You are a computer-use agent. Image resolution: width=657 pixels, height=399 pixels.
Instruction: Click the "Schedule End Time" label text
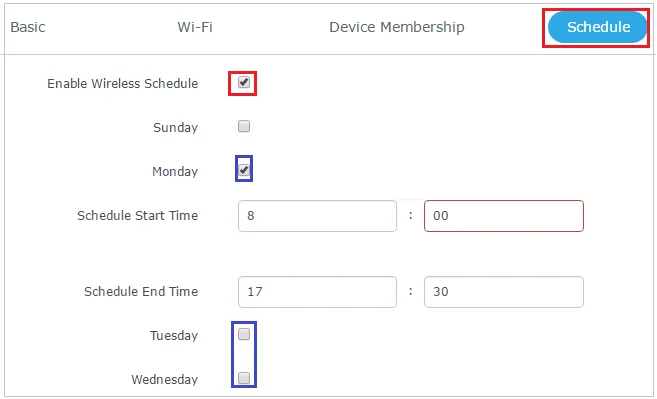click(x=141, y=291)
